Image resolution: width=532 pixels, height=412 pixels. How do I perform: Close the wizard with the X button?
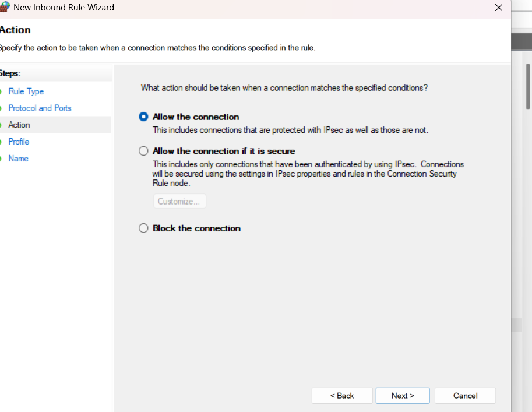498,8
